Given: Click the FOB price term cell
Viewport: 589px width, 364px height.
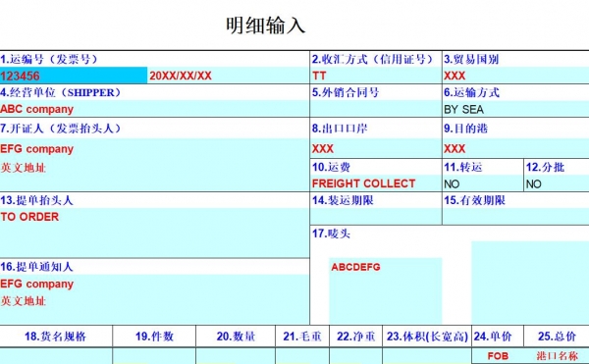Looking at the screenshot, I should pos(498,356).
